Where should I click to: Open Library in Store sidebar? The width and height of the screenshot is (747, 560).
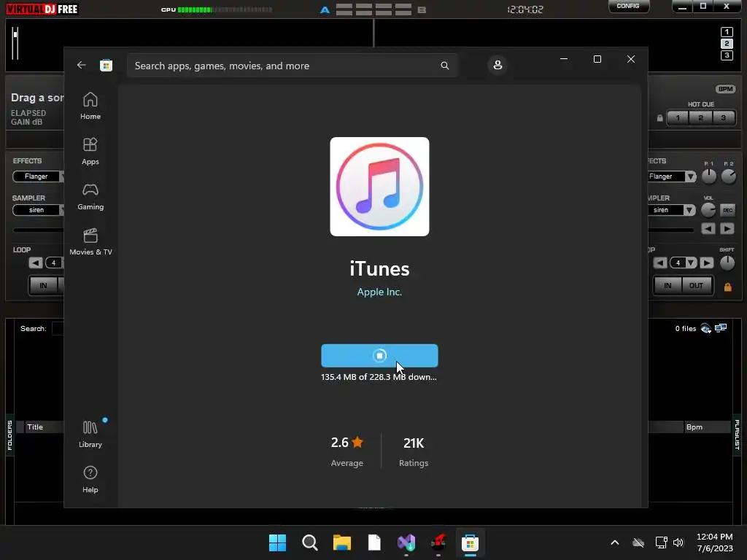point(90,434)
